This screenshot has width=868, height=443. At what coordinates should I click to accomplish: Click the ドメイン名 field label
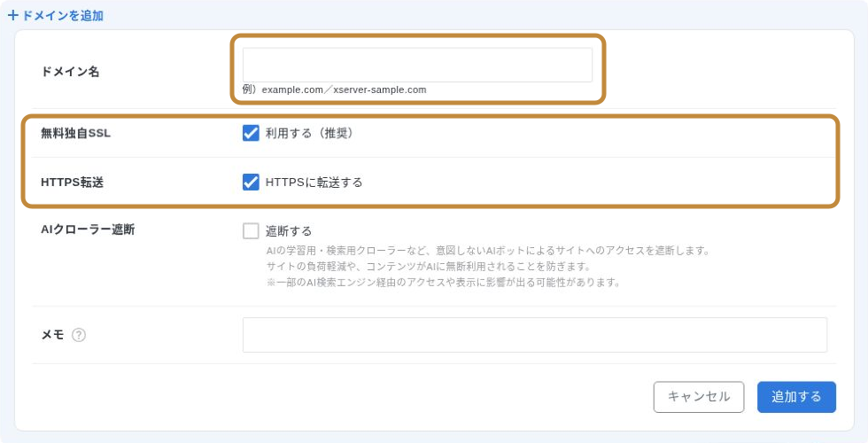coord(70,72)
